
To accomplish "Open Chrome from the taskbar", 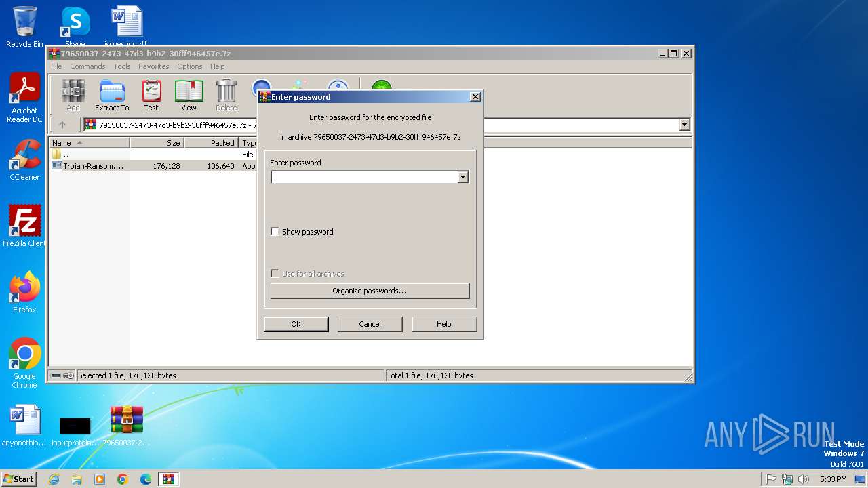I will (123, 479).
